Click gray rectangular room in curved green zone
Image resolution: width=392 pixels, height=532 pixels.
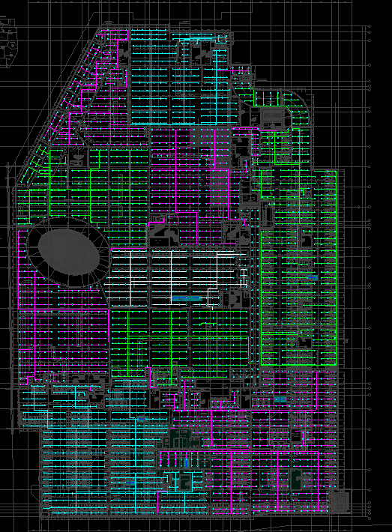[272, 118]
